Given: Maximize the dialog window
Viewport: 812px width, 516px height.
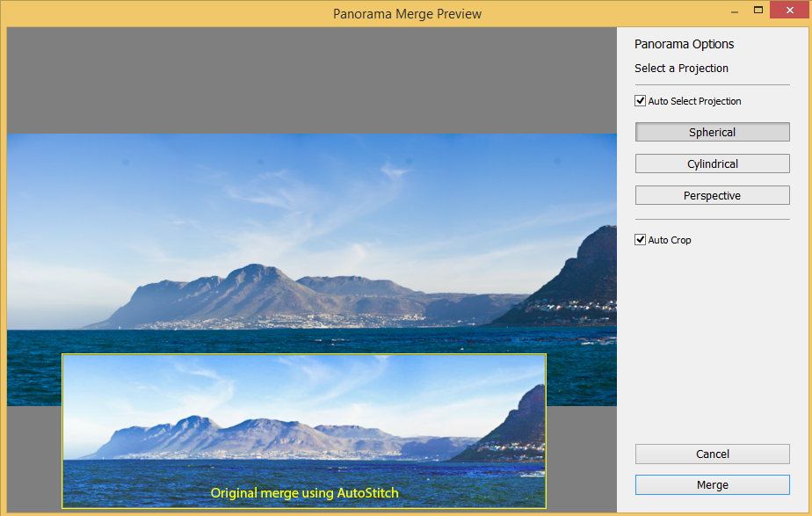Looking at the screenshot, I should (x=758, y=11).
